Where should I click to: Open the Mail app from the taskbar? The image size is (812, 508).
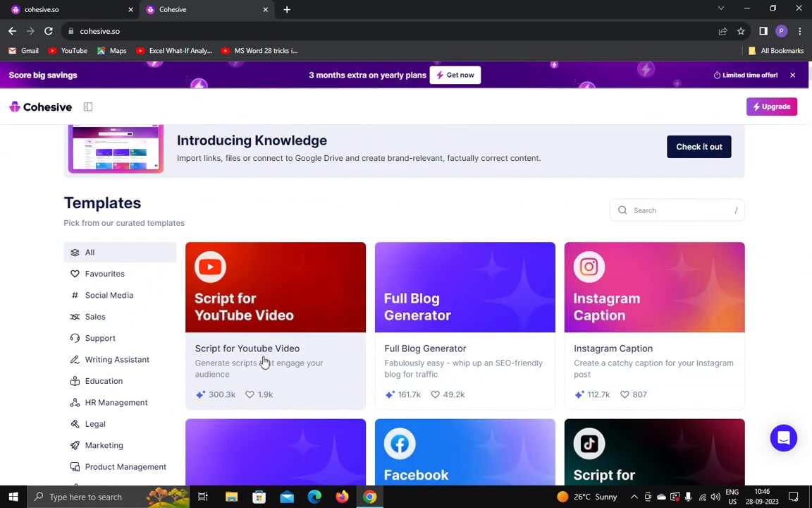coord(287,497)
